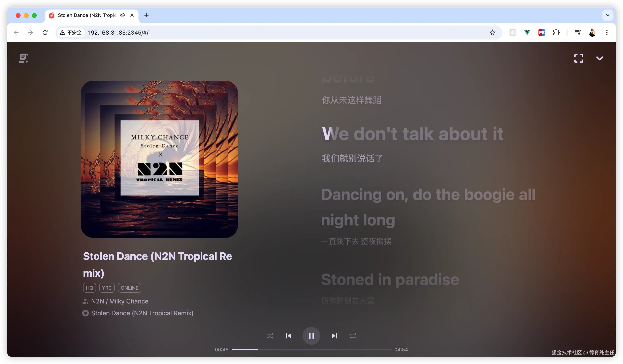This screenshot has width=623, height=364.
Task: Jump to lyric "Dancing on, do the boogie"
Action: click(x=428, y=207)
